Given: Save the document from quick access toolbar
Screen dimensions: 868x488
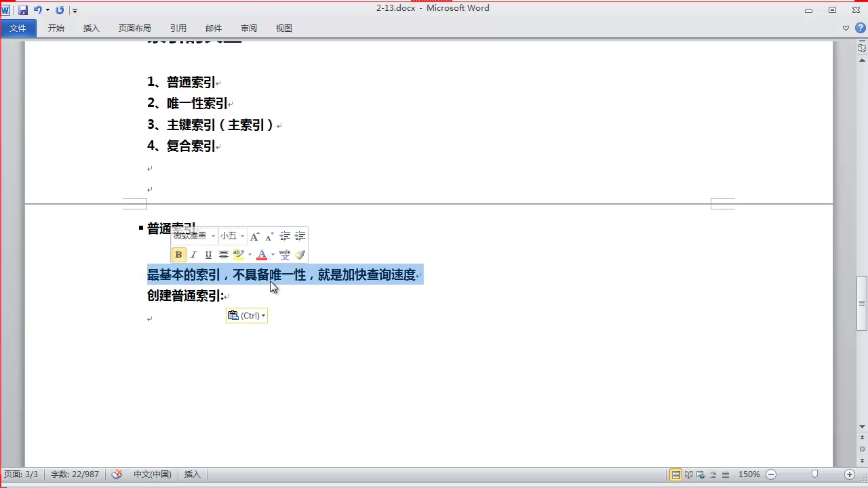Looking at the screenshot, I should coord(23,10).
